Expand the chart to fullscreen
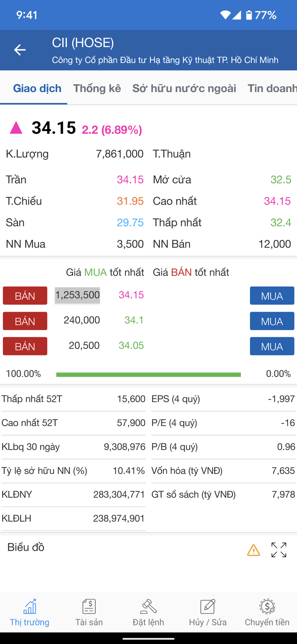The width and height of the screenshot is (297, 644). click(279, 550)
